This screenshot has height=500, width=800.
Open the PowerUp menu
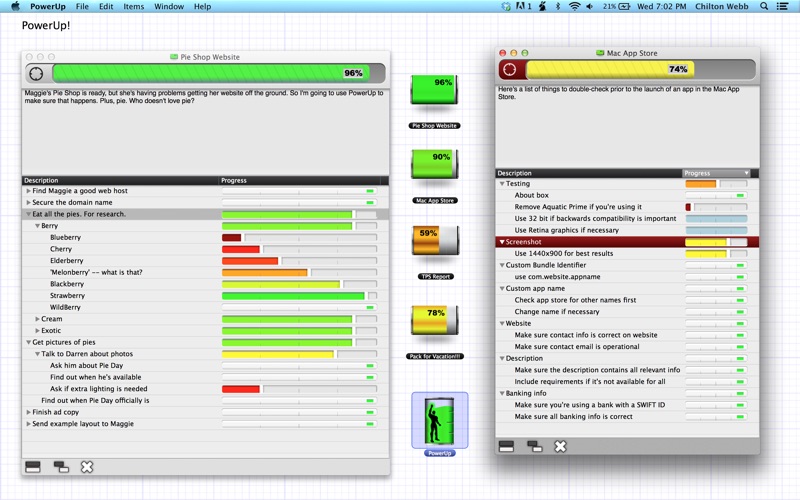(x=47, y=6)
